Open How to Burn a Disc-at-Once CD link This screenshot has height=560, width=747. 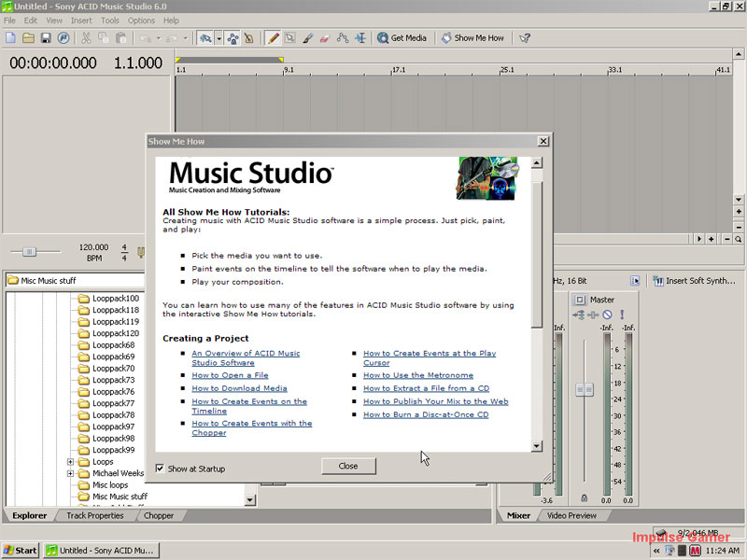[x=426, y=414]
